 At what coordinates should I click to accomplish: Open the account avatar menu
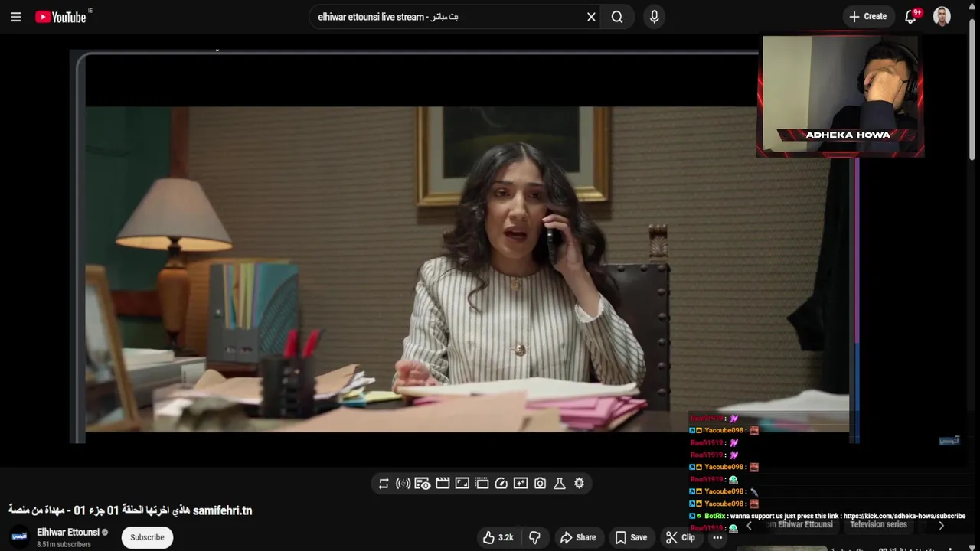[x=942, y=17]
